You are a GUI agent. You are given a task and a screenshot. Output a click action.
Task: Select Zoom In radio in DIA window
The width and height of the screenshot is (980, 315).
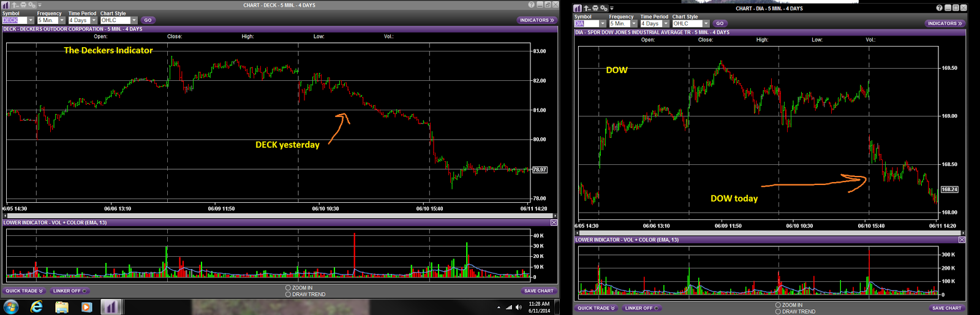(x=778, y=305)
